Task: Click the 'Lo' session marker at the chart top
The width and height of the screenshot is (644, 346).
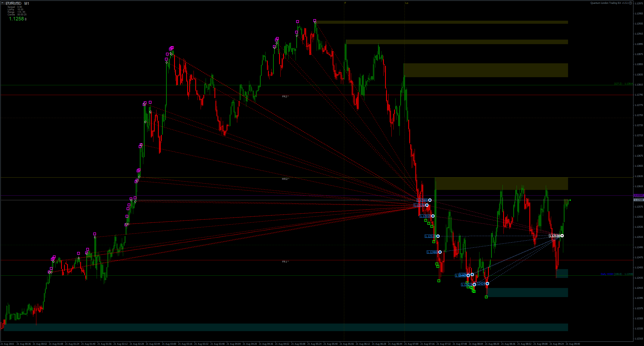Action: pyautogui.click(x=407, y=3)
